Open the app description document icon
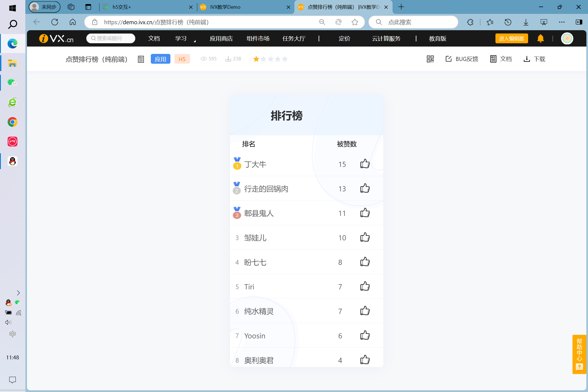The width and height of the screenshot is (588, 392). (x=141, y=59)
